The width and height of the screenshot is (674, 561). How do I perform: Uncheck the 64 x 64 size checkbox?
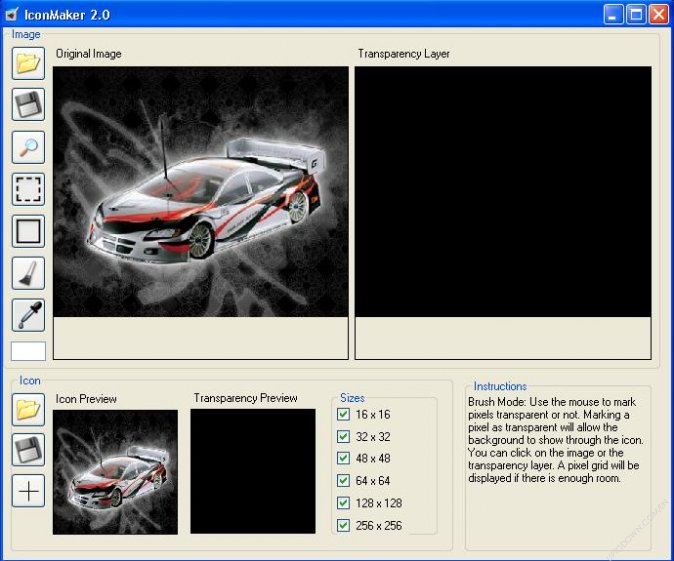344,481
